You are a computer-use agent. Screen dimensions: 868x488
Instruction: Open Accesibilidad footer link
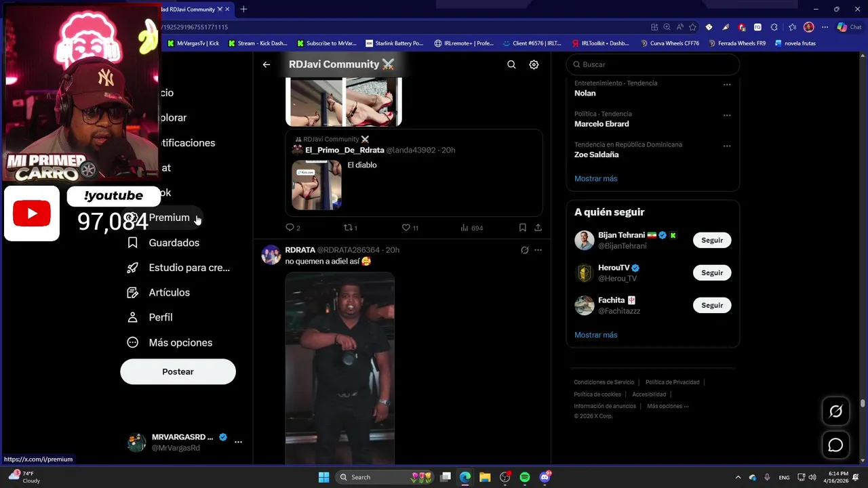point(649,394)
